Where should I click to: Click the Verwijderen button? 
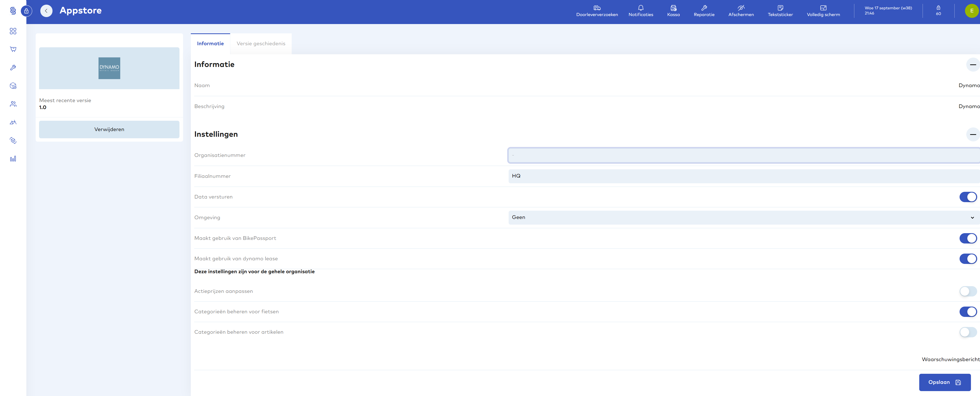point(109,129)
